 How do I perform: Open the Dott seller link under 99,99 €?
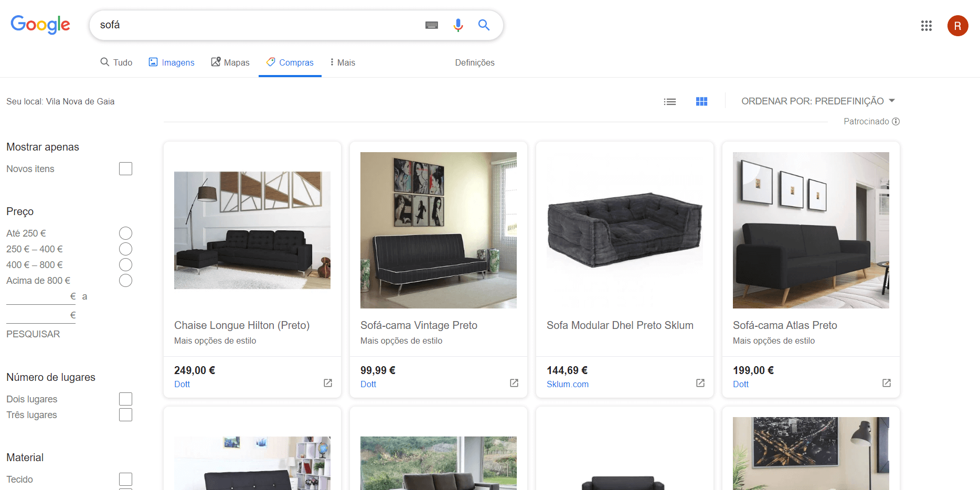[368, 384]
